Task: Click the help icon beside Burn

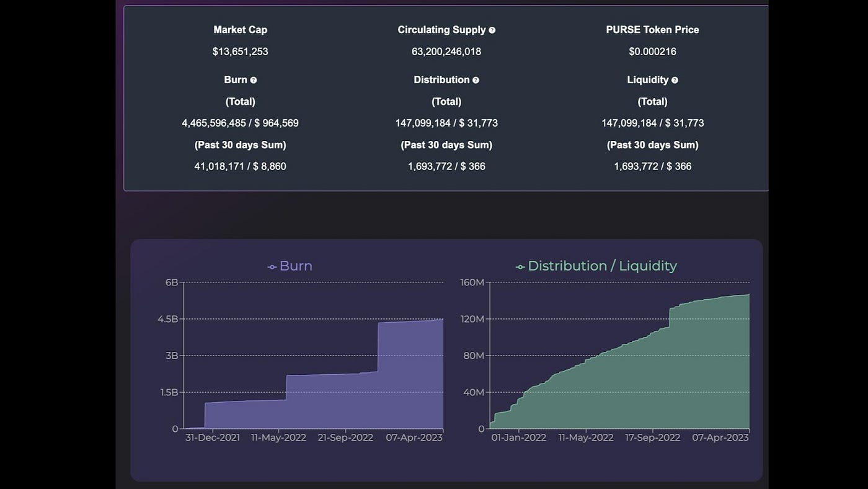Action: tap(254, 80)
